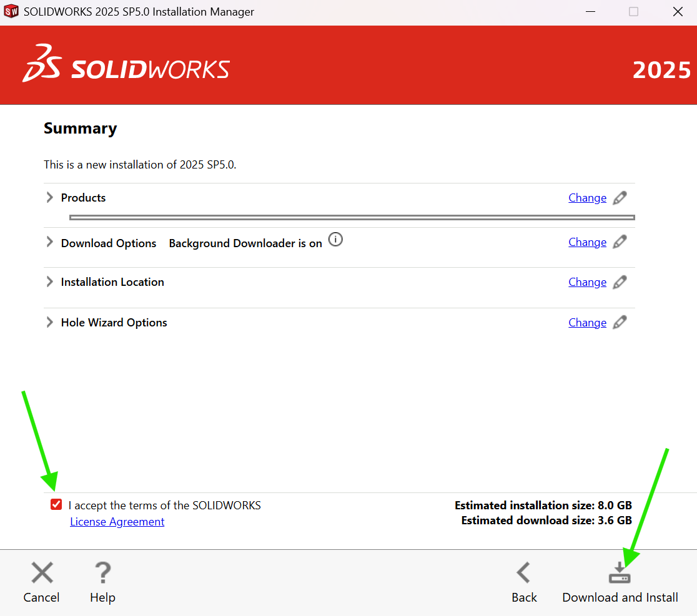697x616 pixels.
Task: Expand the Products section
Action: [x=49, y=198]
